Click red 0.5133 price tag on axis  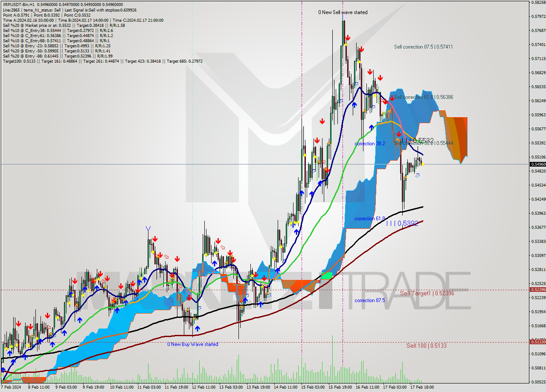[x=537, y=342]
